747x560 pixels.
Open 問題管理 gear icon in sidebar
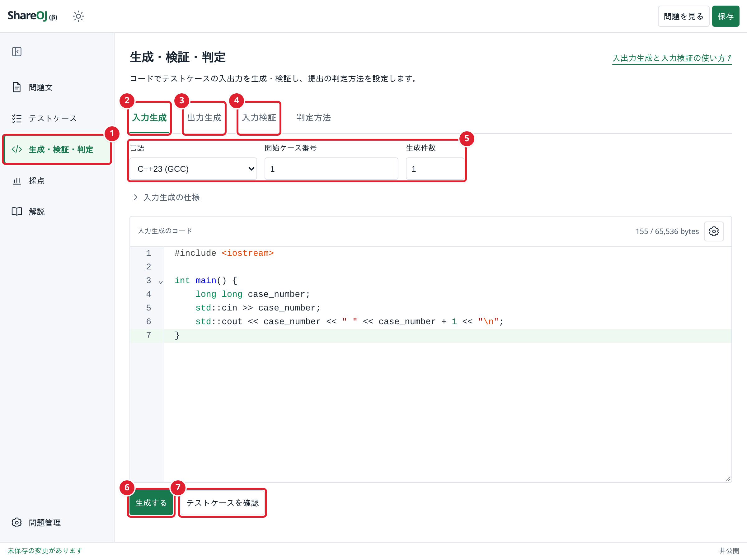click(16, 523)
